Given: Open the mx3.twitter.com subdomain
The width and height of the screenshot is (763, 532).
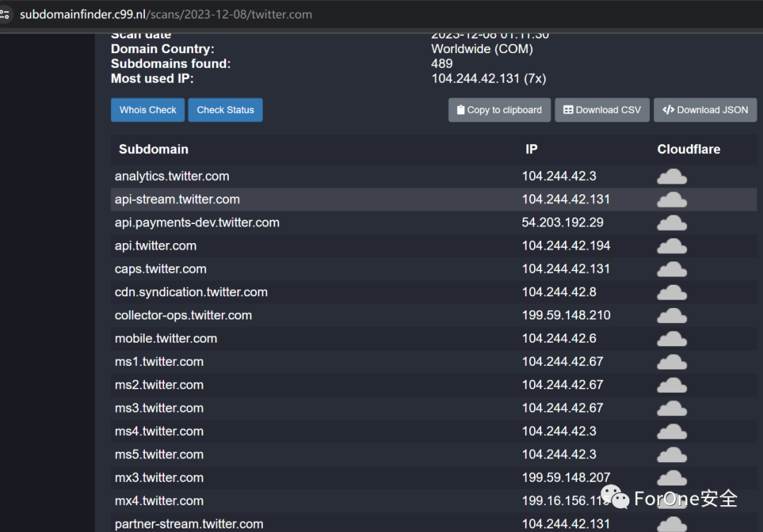Looking at the screenshot, I should tap(159, 478).
